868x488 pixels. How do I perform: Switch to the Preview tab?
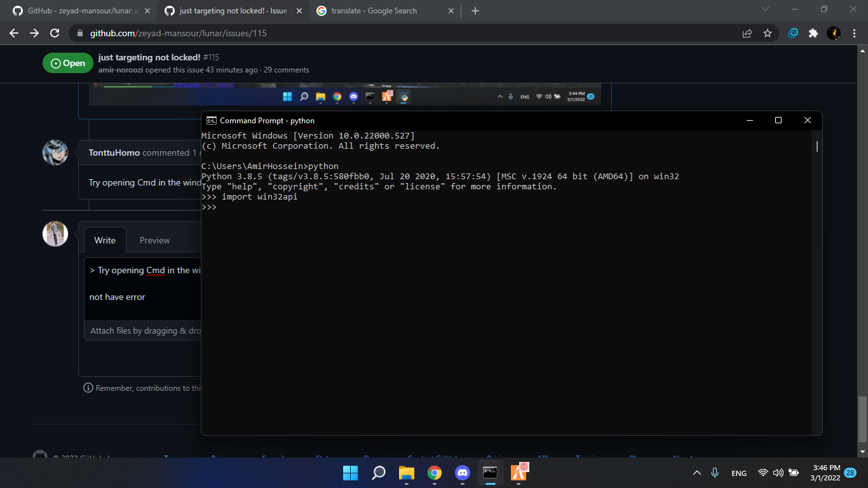154,240
